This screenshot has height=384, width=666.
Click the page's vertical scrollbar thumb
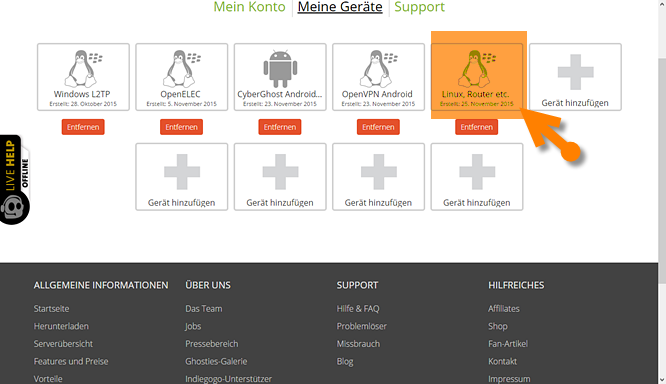(662, 170)
